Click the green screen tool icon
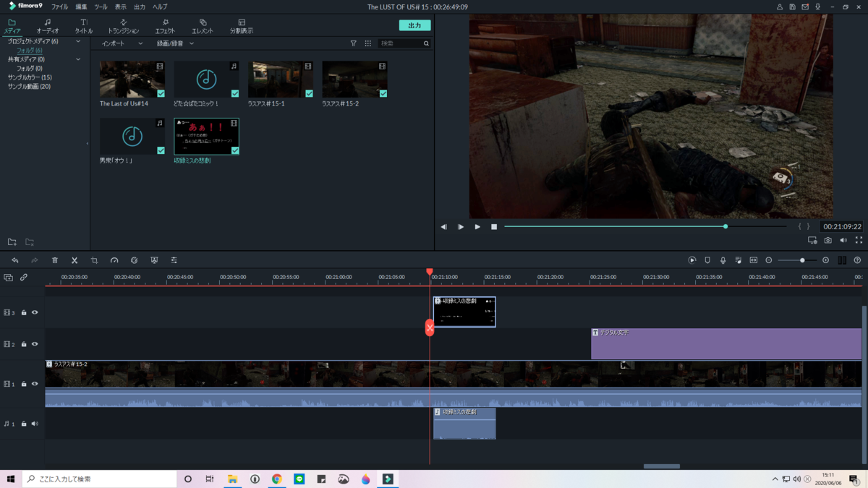 [154, 260]
